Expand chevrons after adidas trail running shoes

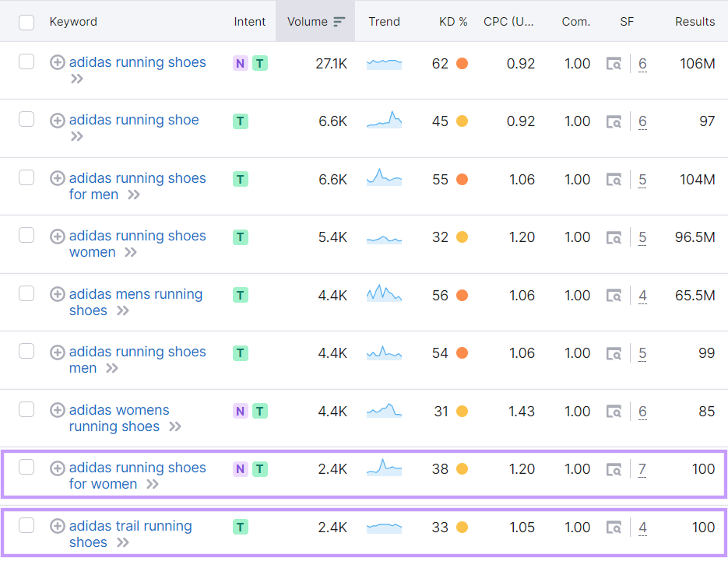[122, 543]
